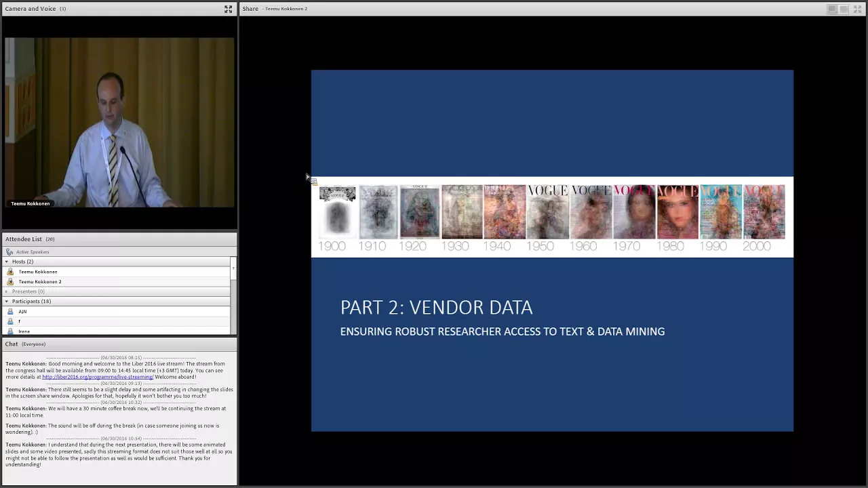This screenshot has height=488, width=868.
Task: Switch Share pod to fit view
Action: pyautogui.click(x=844, y=9)
